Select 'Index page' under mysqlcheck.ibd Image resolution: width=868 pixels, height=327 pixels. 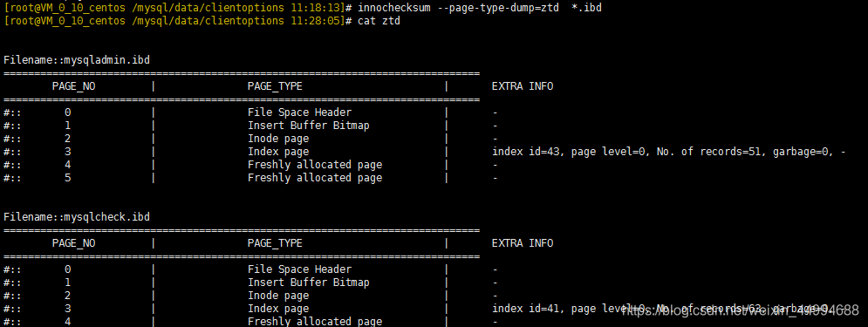pos(278,309)
